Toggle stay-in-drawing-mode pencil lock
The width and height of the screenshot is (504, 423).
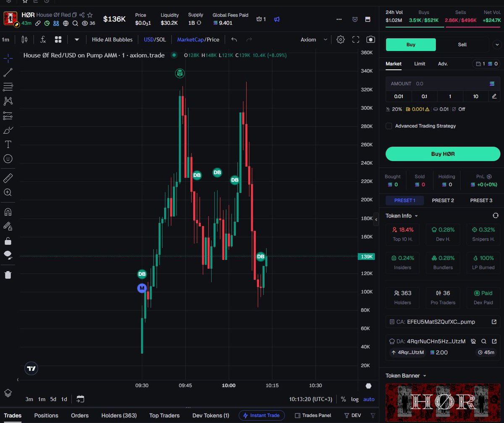8,226
